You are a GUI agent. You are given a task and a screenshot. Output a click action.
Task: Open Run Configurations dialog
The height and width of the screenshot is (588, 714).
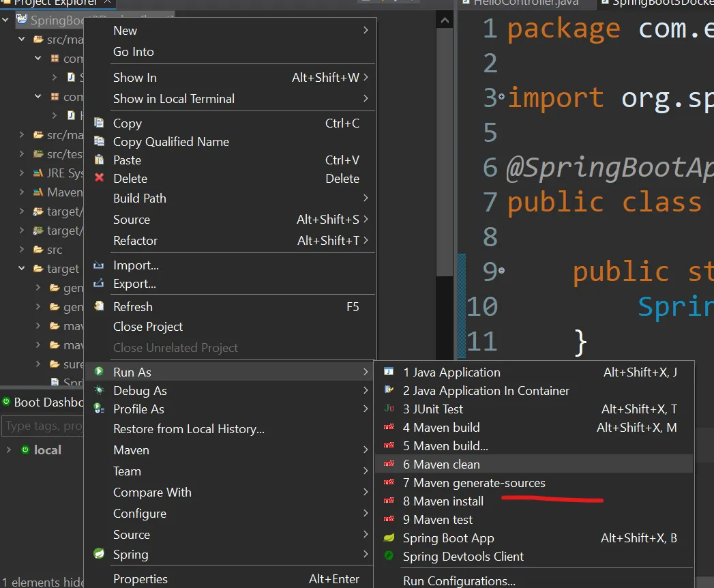tap(458, 581)
